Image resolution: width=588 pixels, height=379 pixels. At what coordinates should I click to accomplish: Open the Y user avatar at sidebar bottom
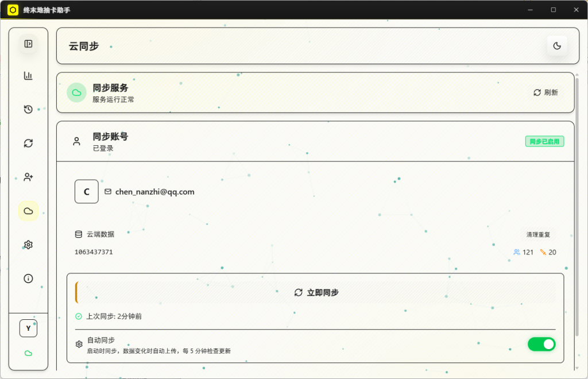tap(28, 328)
